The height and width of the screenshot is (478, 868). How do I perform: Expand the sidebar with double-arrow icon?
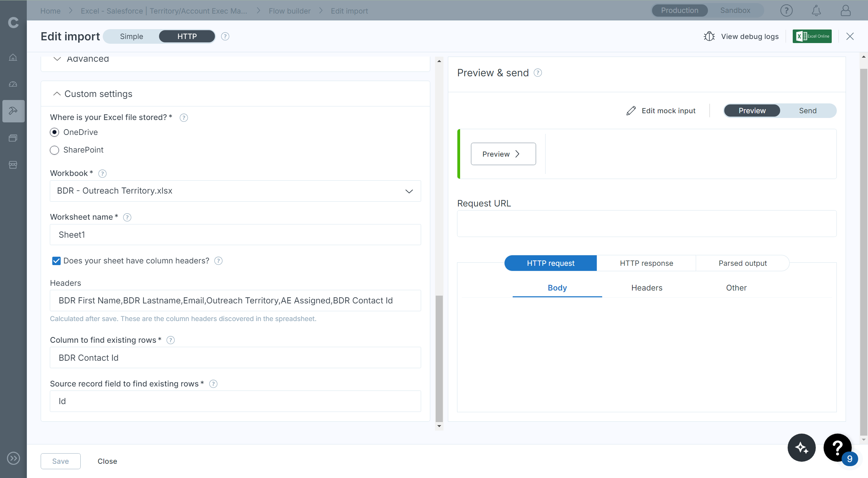[13, 458]
